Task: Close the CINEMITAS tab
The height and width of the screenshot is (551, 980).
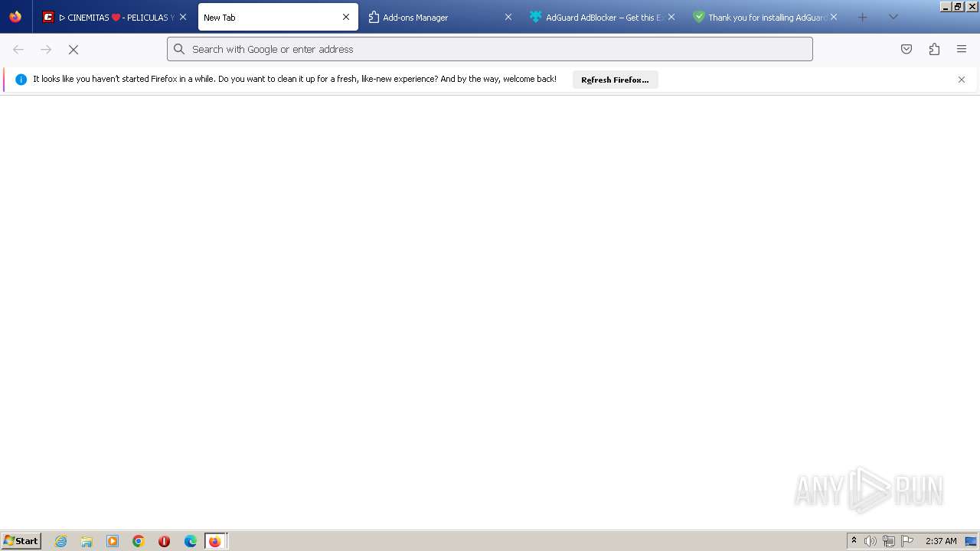Action: (183, 17)
